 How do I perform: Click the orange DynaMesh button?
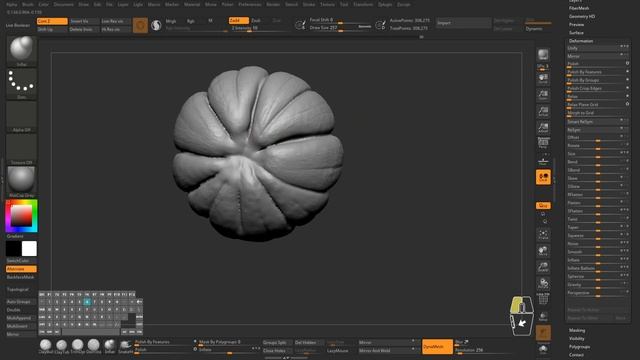(437, 347)
